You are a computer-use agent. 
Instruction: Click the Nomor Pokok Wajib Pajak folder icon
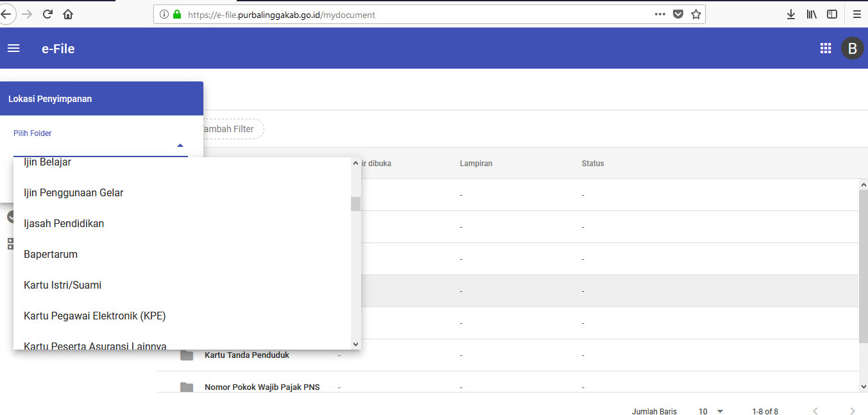click(x=187, y=387)
